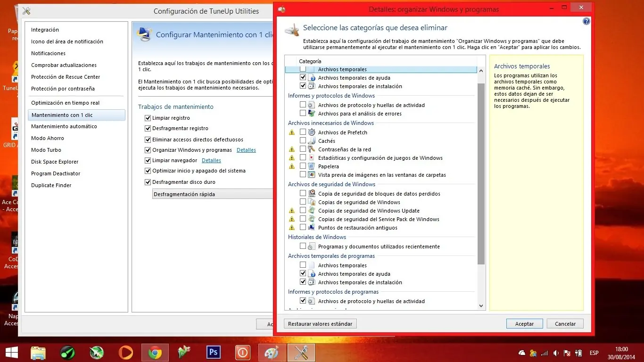
Task: Click the volume speaker icon in system tray
Action: click(557, 353)
